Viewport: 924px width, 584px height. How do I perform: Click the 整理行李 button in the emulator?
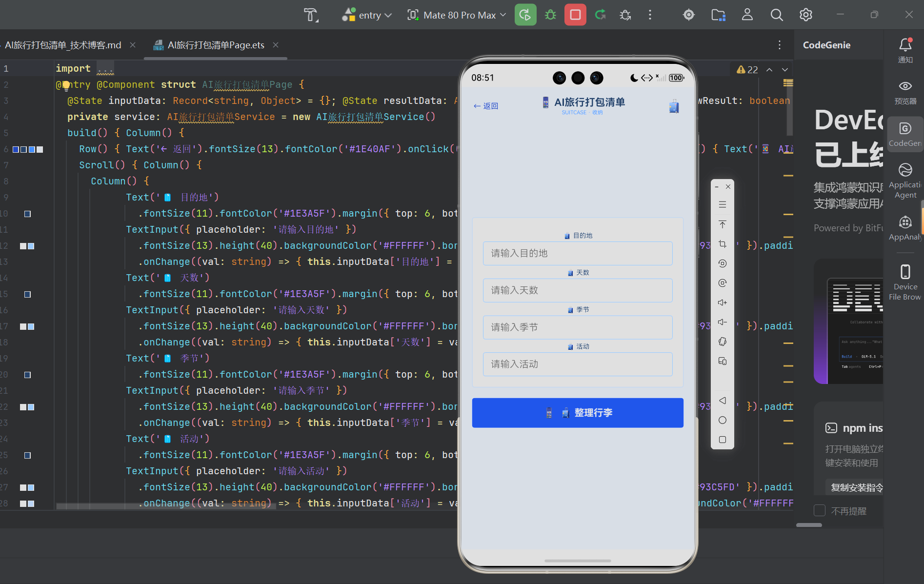(578, 413)
